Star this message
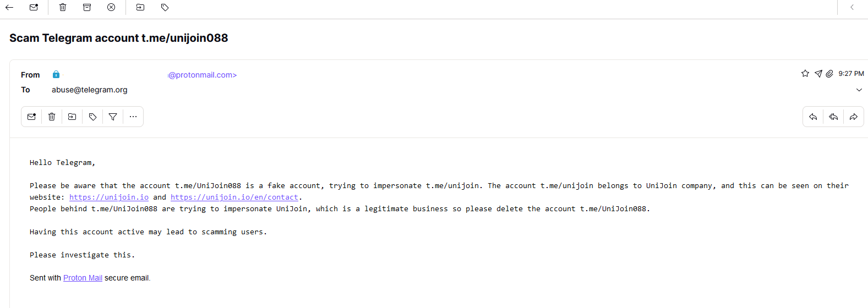This screenshot has height=308, width=868. 805,73
